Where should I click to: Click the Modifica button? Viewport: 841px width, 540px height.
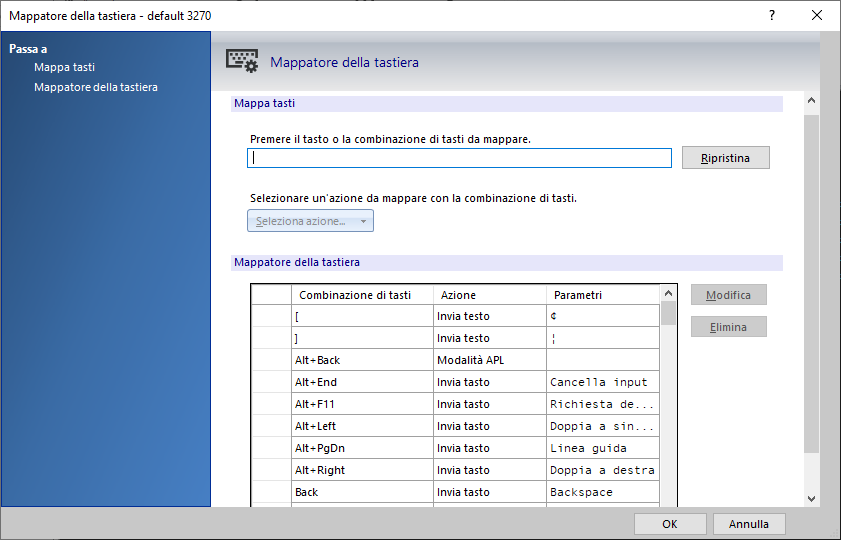click(728, 295)
